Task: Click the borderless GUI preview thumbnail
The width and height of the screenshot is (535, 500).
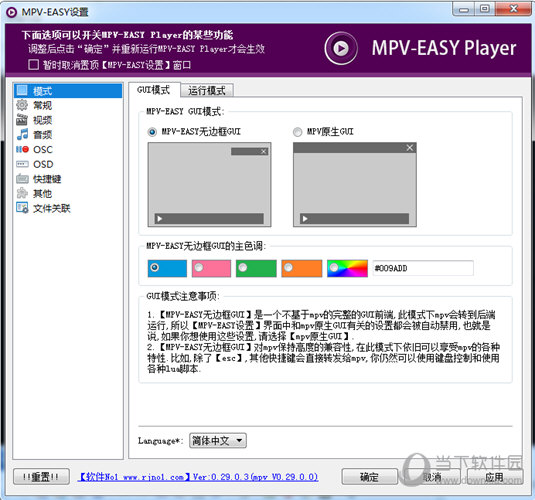Action: 209,185
